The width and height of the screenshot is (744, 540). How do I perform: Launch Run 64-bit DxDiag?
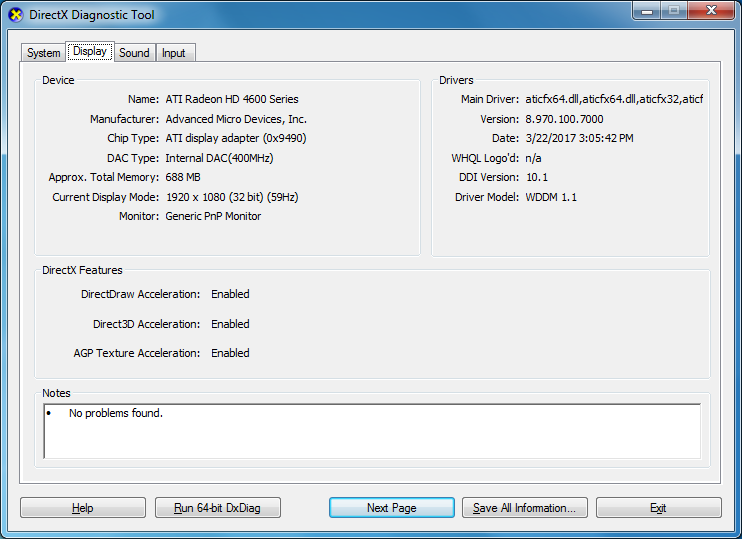point(217,508)
